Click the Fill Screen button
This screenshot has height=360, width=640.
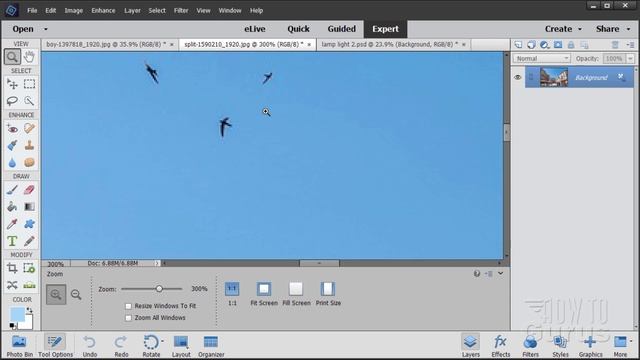[296, 294]
